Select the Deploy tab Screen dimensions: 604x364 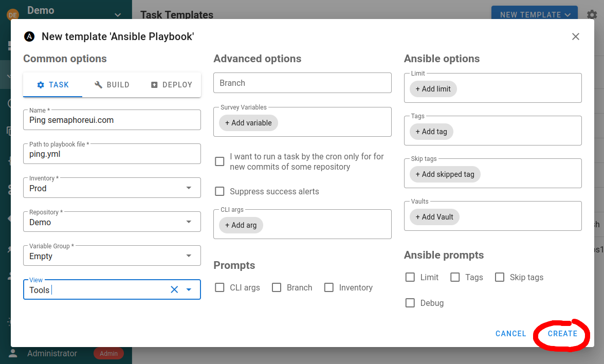pos(171,85)
